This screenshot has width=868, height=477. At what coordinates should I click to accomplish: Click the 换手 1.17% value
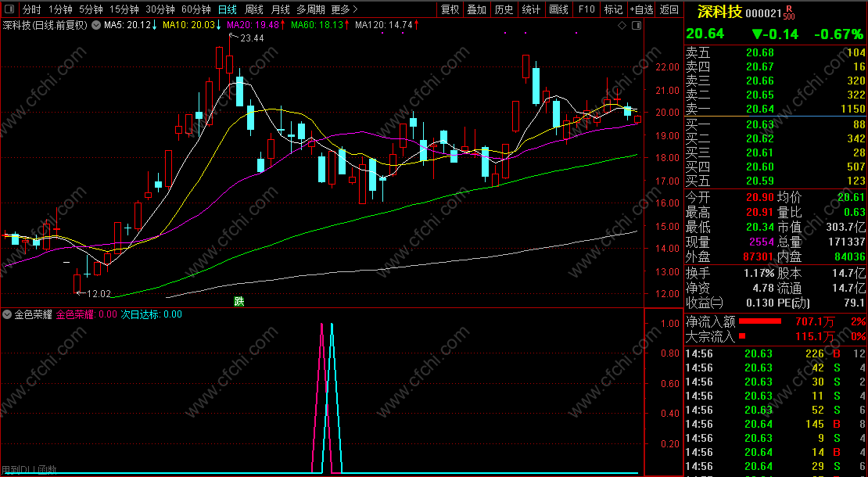[759, 274]
